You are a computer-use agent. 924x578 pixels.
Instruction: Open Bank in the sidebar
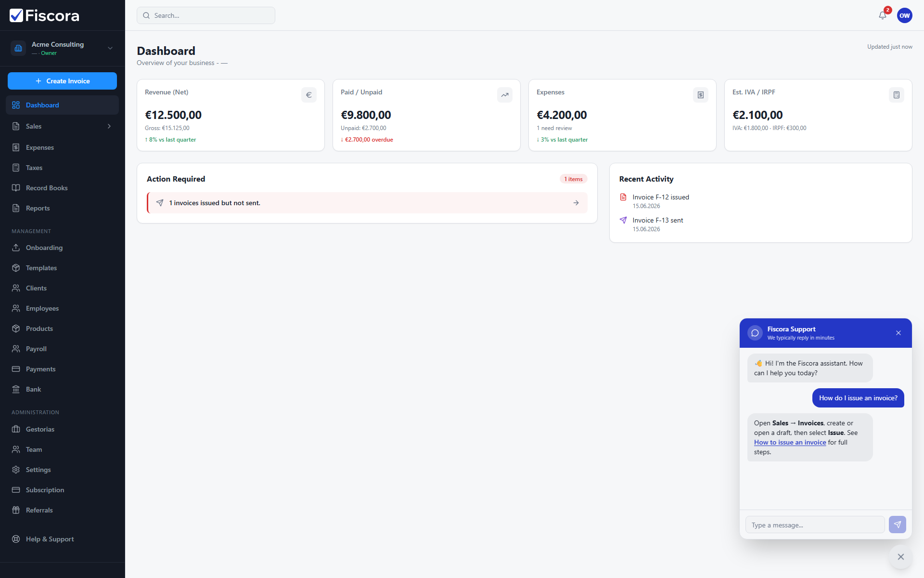coord(62,389)
